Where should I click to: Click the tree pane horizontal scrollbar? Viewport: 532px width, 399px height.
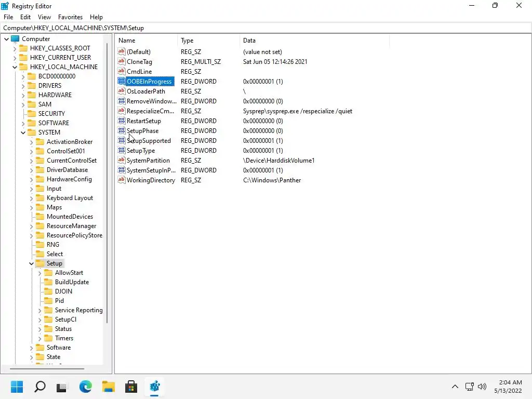coord(47,368)
